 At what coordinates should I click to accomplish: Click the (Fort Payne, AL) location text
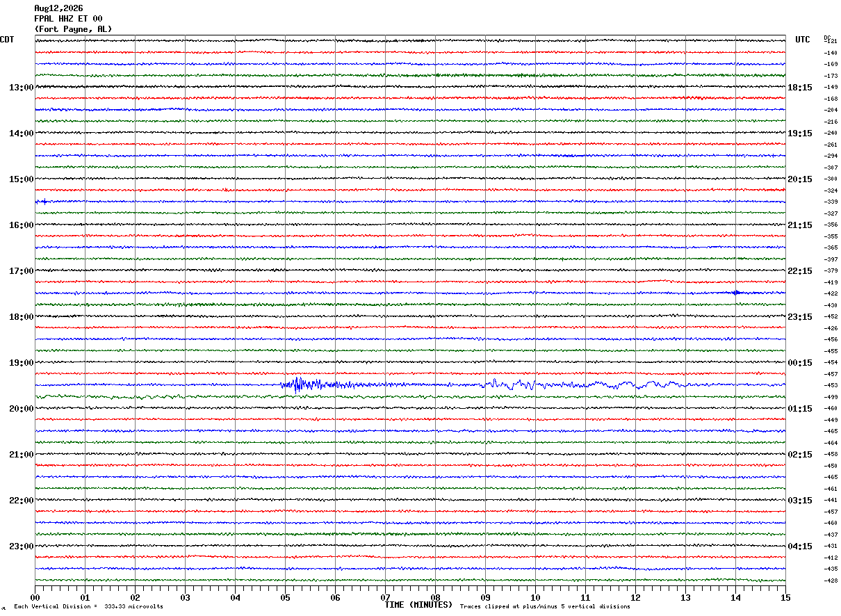coord(73,29)
